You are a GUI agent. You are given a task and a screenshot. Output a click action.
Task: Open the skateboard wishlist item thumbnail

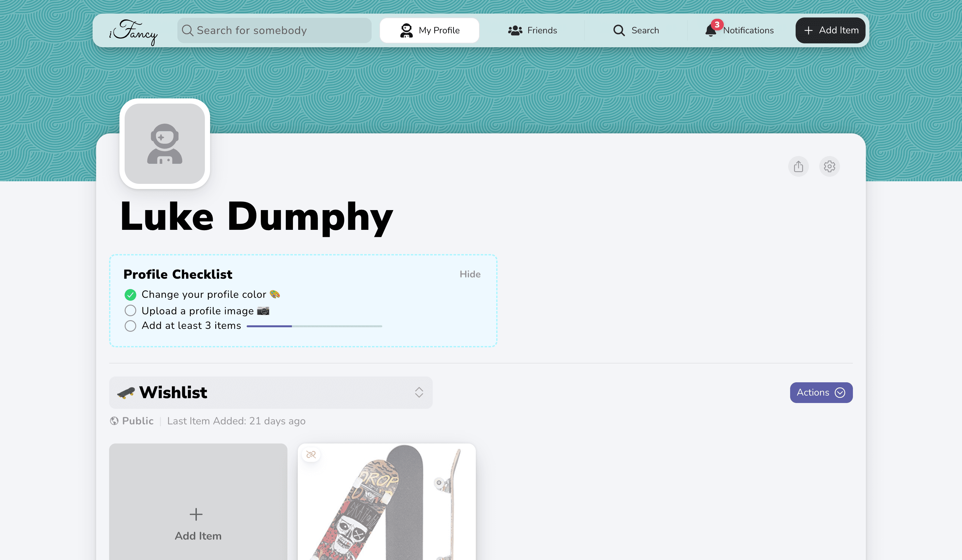[386, 502]
